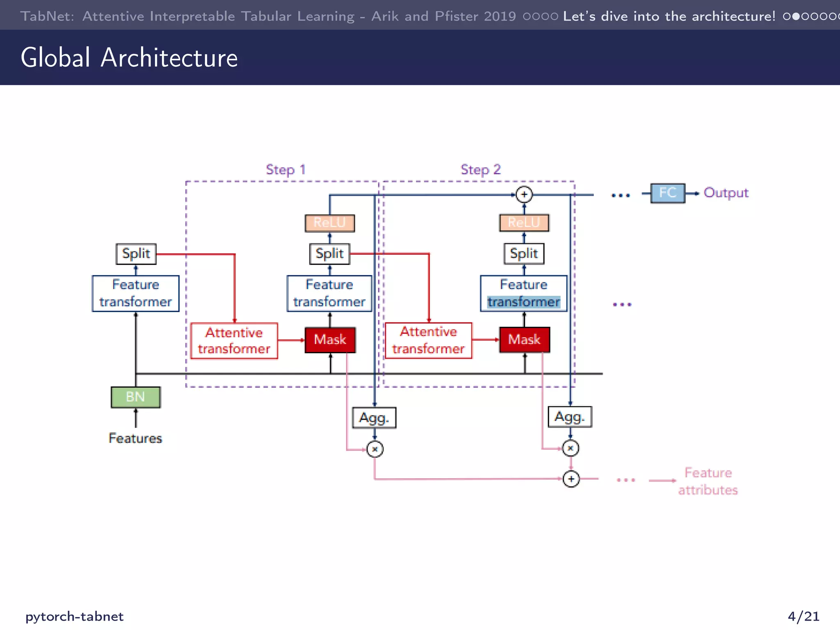840x630 pixels.
Task: Click the Split box inside Step 1
Action: pyautogui.click(x=330, y=253)
